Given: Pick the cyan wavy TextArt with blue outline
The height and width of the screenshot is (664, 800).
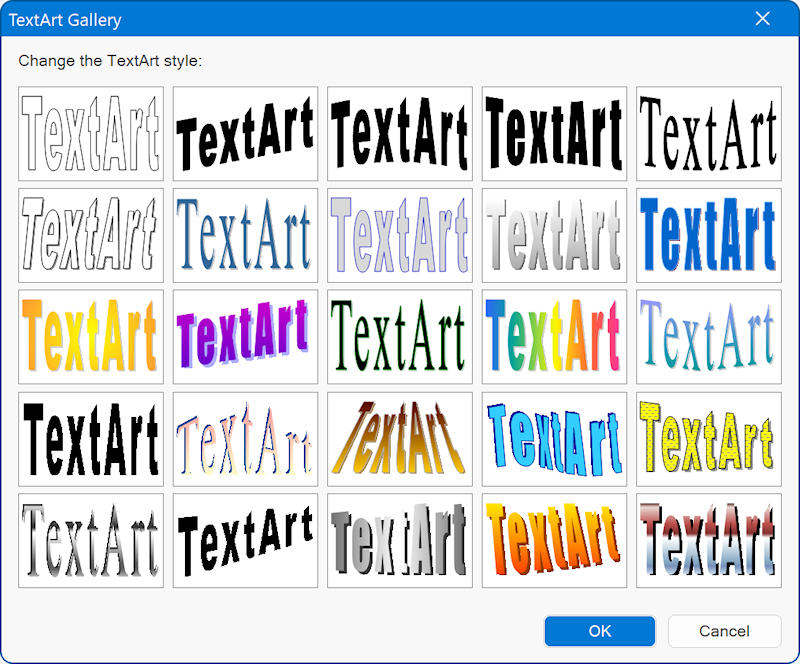Looking at the screenshot, I should click(x=554, y=439).
